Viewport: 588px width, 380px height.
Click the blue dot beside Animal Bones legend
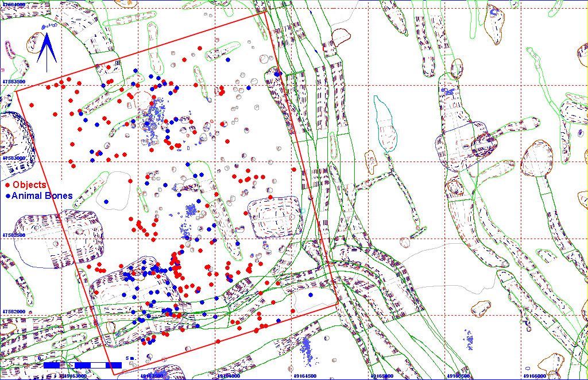7,196
